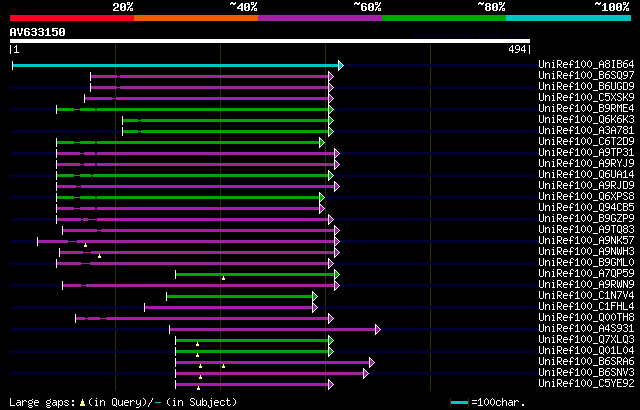This screenshot has width=640, height=410.
Task: Click the cyan ~100% identity legend segment
Action: 569,18
